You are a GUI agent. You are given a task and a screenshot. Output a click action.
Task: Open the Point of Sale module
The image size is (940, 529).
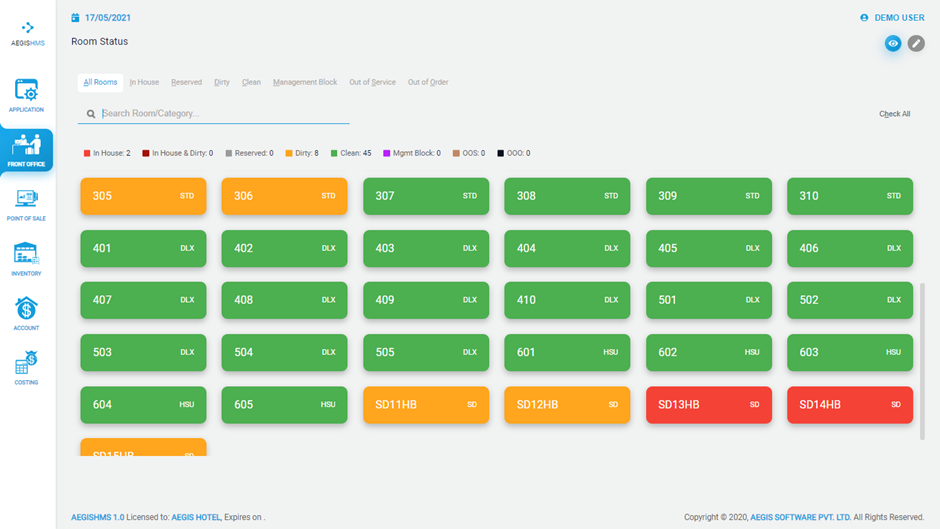(x=27, y=203)
